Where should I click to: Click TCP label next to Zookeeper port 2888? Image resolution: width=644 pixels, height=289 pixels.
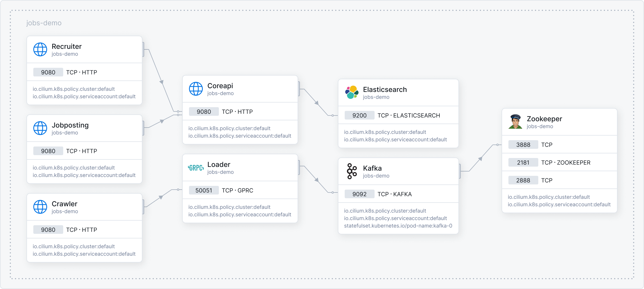pos(547,180)
